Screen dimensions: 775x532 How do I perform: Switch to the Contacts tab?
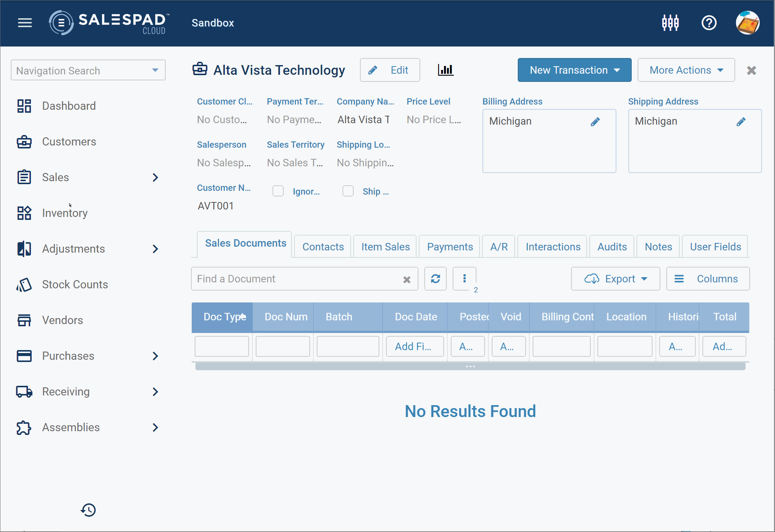pyautogui.click(x=323, y=247)
